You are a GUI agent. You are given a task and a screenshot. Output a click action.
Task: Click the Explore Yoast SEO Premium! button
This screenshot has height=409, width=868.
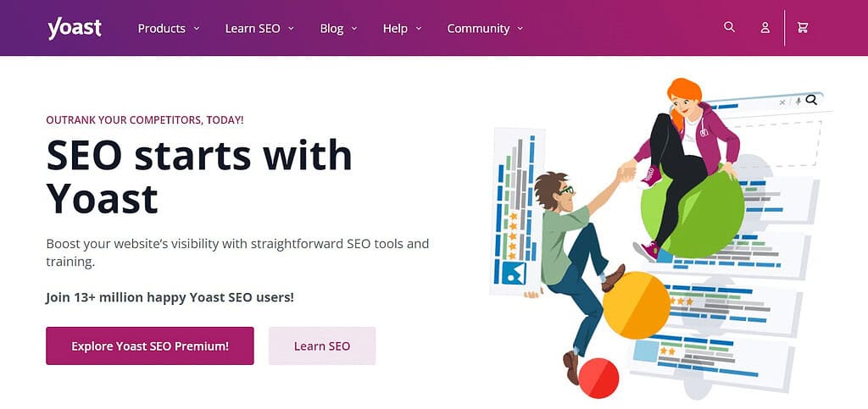(150, 346)
